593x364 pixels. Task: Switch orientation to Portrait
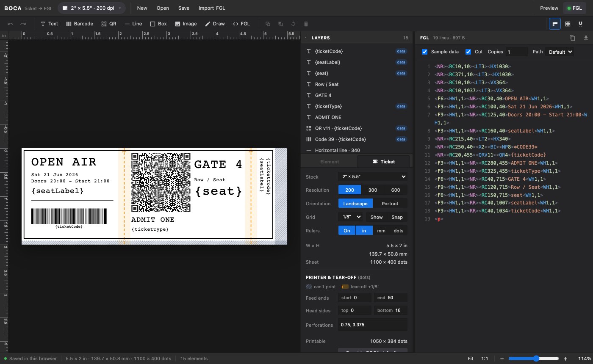[x=390, y=204]
